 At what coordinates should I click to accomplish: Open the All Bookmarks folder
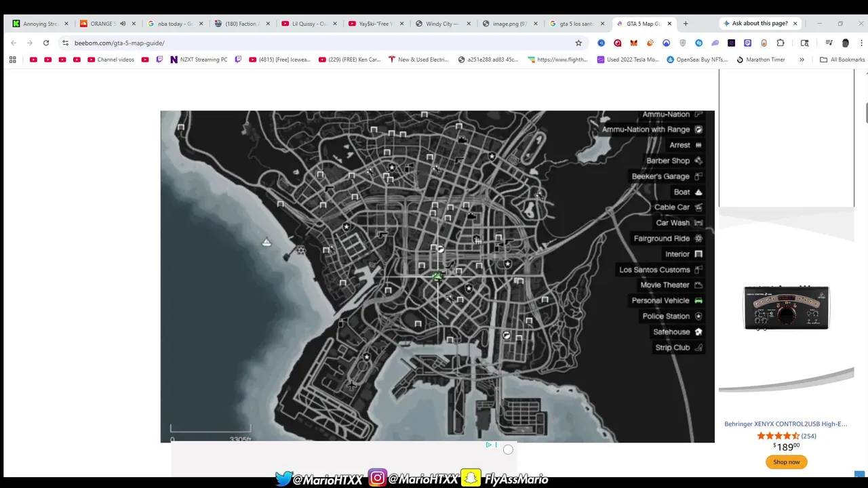[842, 60]
